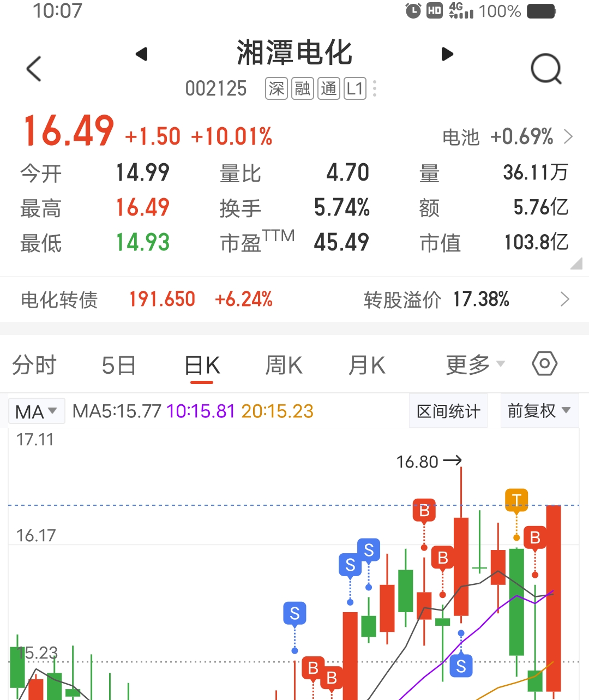Click the 区间统计 button
This screenshot has height=700, width=589.
[448, 411]
